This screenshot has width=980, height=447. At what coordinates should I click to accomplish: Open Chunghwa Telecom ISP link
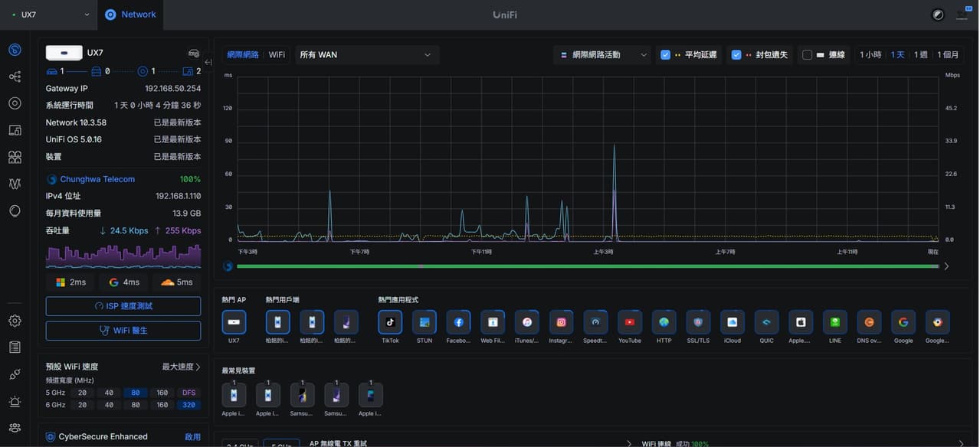97,179
